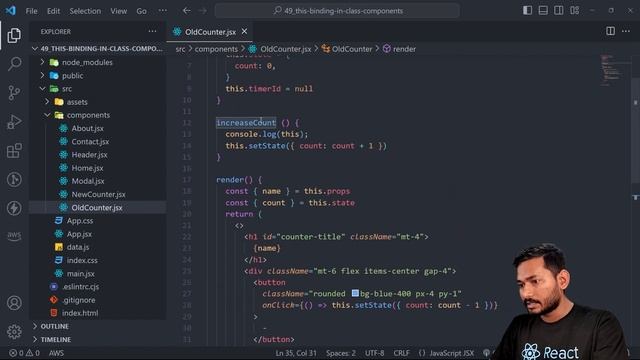Open the File menu
640x360 pixels.
pos(31,11)
